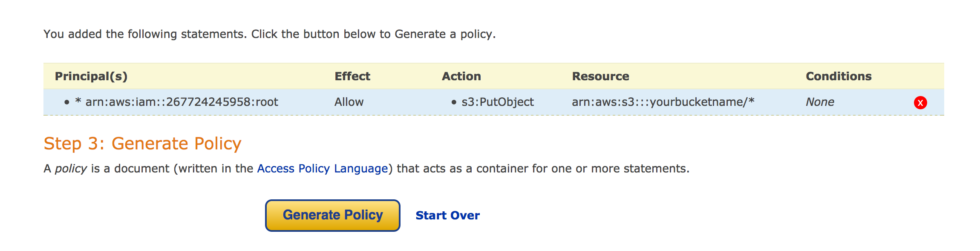Remove the statement with the red X icon
This screenshot has width=980, height=251.
point(920,102)
